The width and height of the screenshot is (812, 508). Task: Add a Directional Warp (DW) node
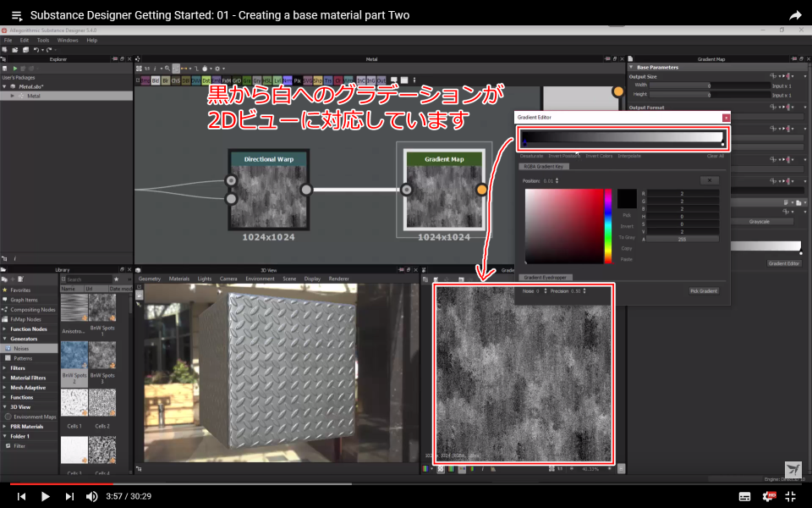point(195,81)
